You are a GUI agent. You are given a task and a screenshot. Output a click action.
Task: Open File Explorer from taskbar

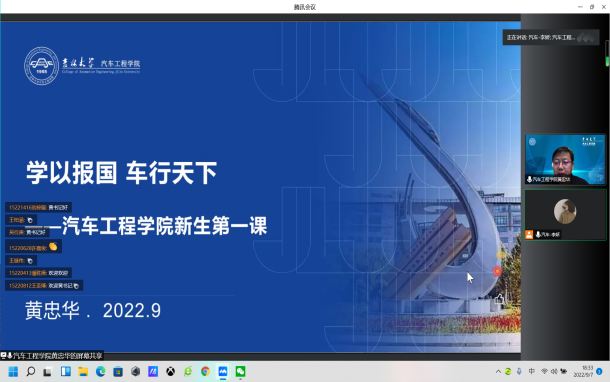(x=83, y=372)
